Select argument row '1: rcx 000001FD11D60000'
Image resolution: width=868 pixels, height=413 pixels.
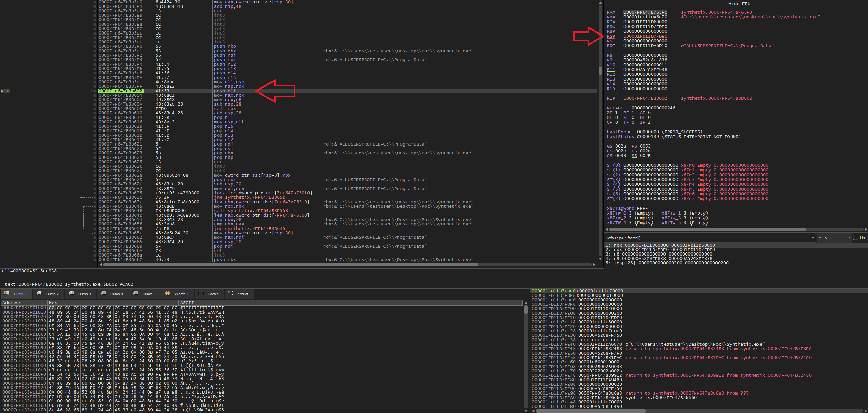click(x=660, y=245)
